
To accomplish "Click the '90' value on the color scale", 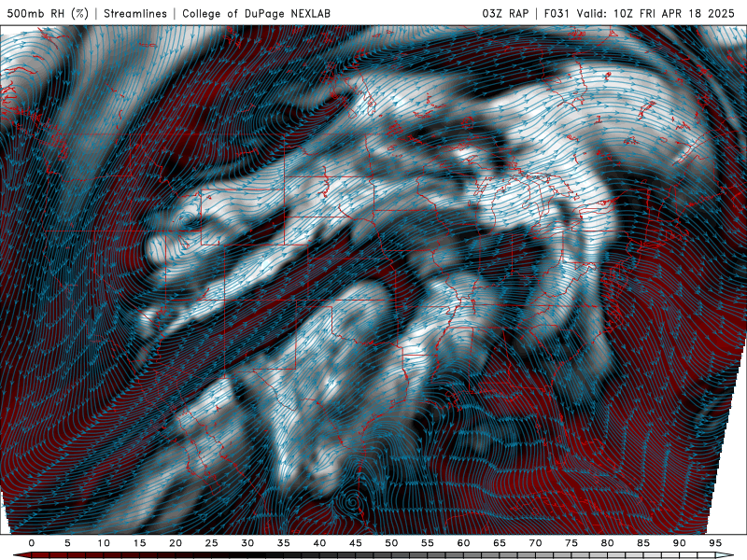I will (679, 543).
